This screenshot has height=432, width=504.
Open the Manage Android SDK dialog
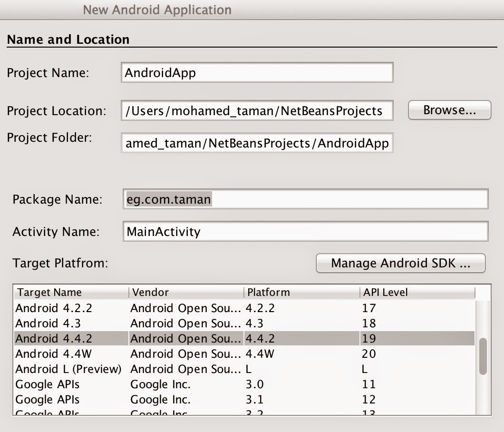point(400,263)
